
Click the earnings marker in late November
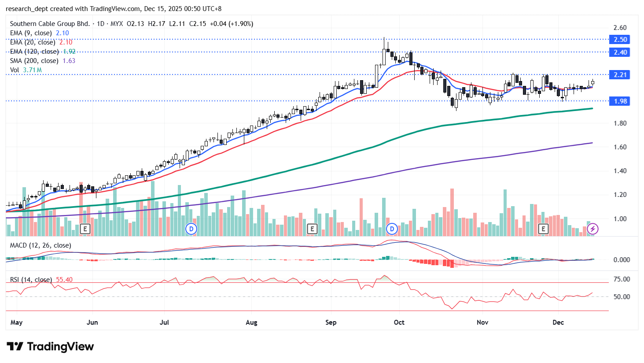[x=543, y=229]
